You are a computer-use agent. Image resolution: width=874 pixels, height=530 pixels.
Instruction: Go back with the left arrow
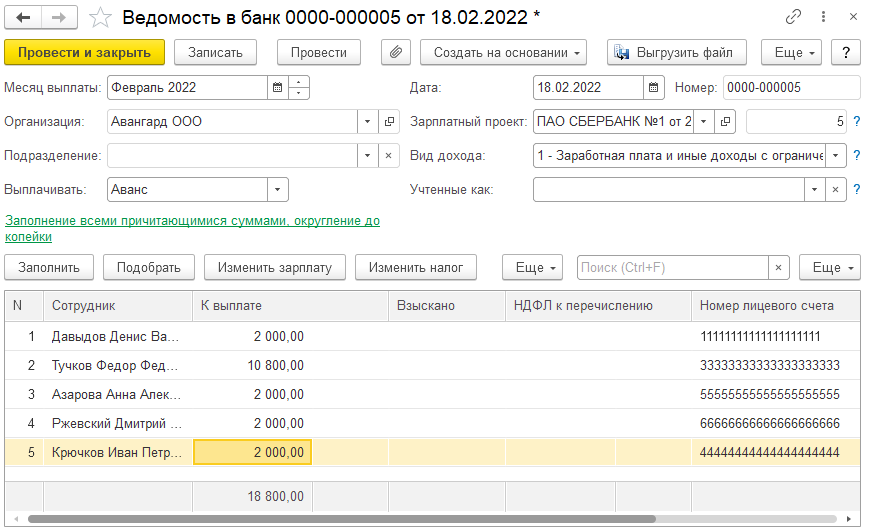coord(23,18)
